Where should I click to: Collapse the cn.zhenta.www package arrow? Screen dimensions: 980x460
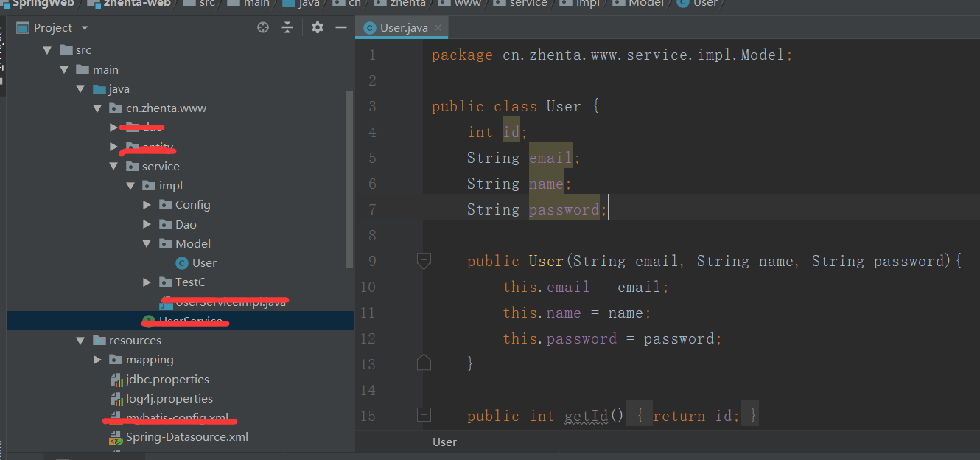(97, 108)
